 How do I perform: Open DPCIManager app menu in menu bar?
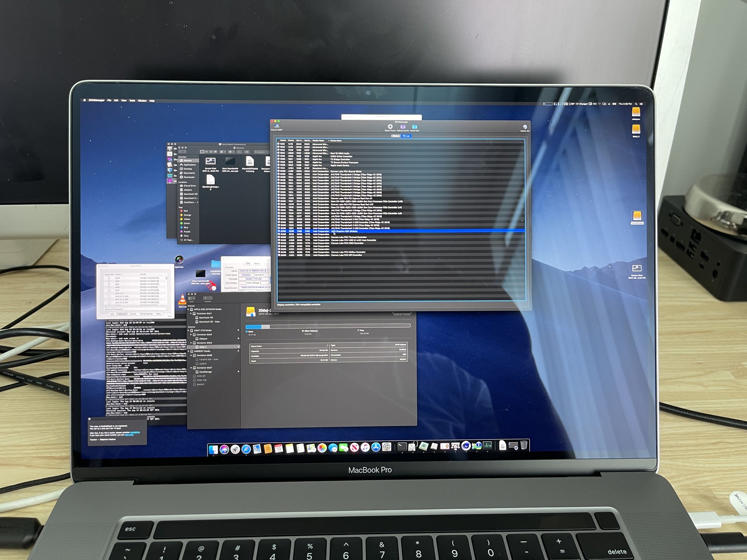(x=97, y=100)
